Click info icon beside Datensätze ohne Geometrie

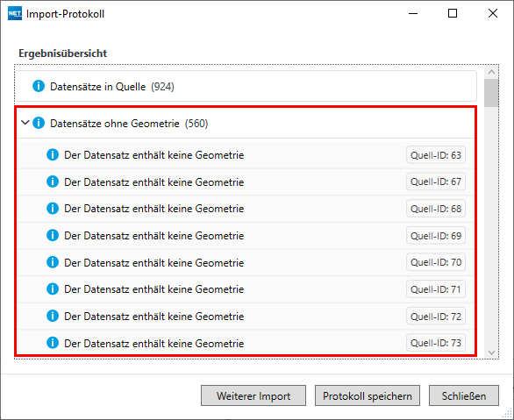coord(39,123)
